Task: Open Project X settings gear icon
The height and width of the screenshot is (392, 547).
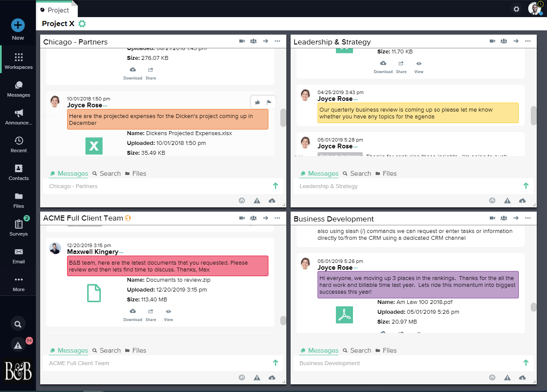Action: click(82, 24)
